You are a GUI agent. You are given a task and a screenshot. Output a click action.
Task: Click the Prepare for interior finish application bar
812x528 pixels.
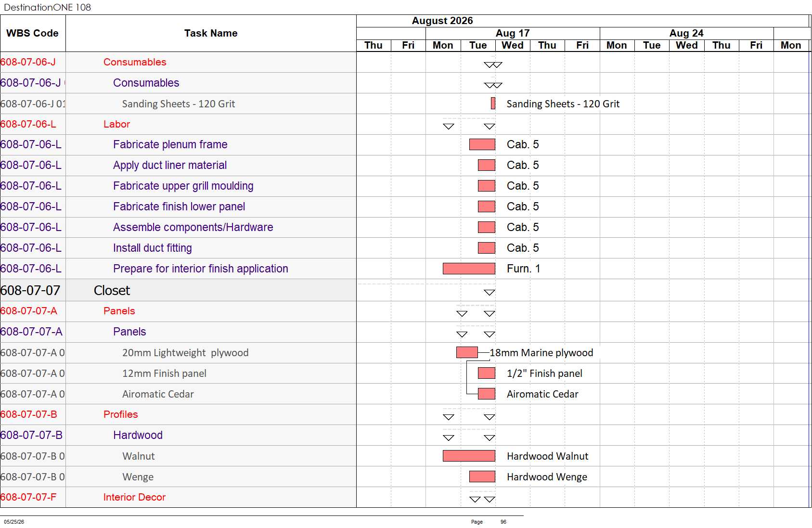click(x=469, y=269)
